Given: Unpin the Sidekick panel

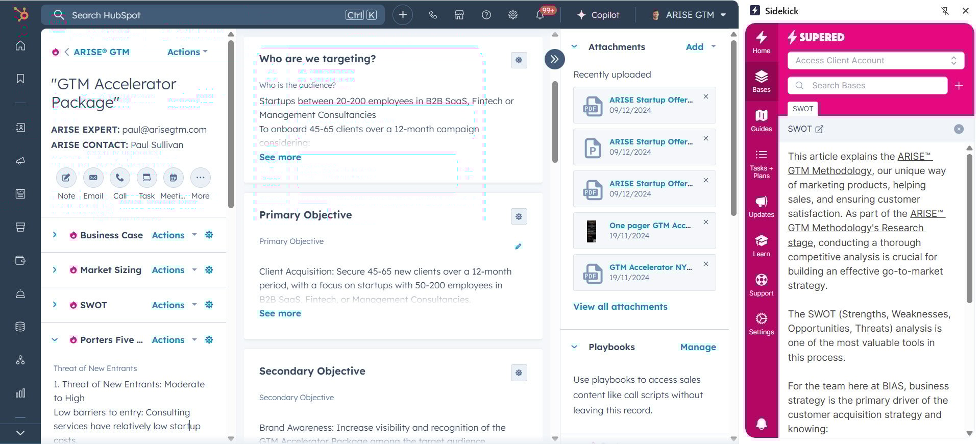Looking at the screenshot, I should [945, 11].
